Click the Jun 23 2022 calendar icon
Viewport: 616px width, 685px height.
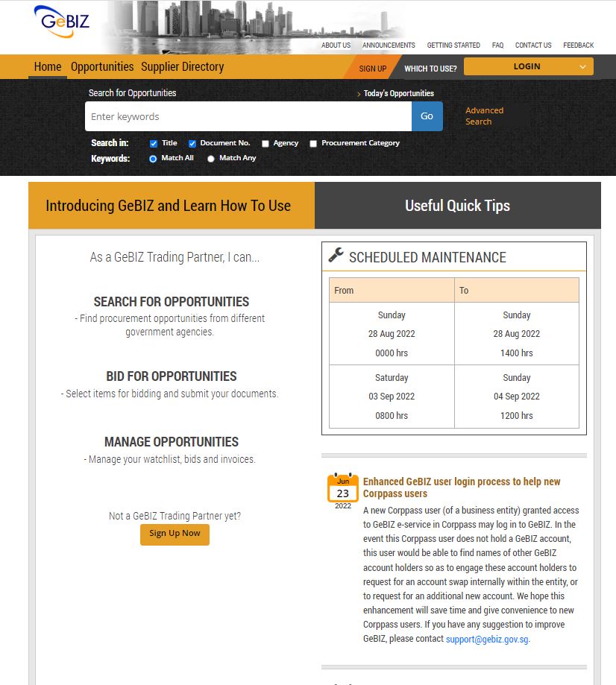[343, 491]
